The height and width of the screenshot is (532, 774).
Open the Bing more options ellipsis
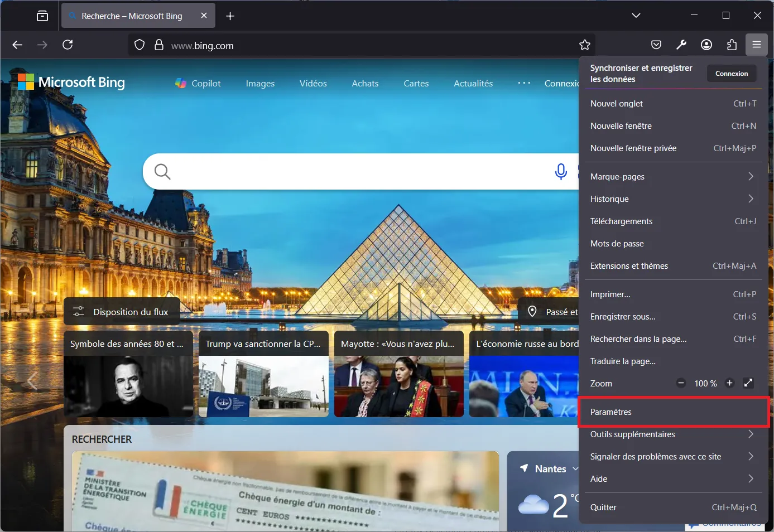(524, 83)
